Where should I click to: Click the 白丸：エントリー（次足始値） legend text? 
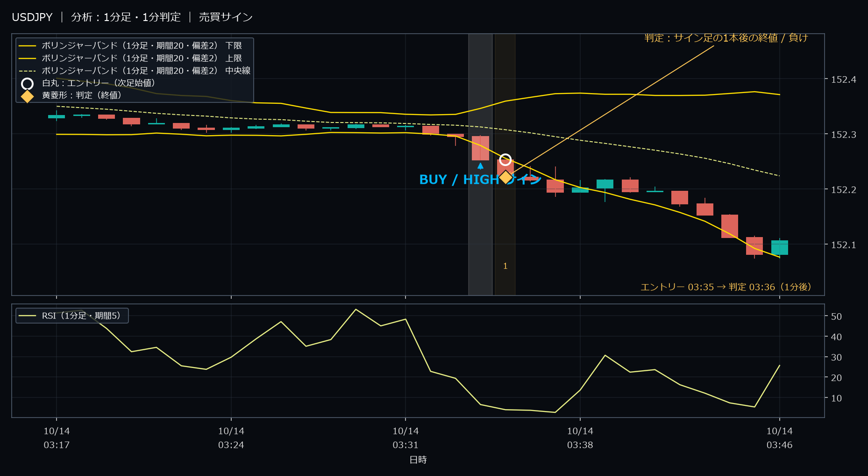[x=99, y=83]
